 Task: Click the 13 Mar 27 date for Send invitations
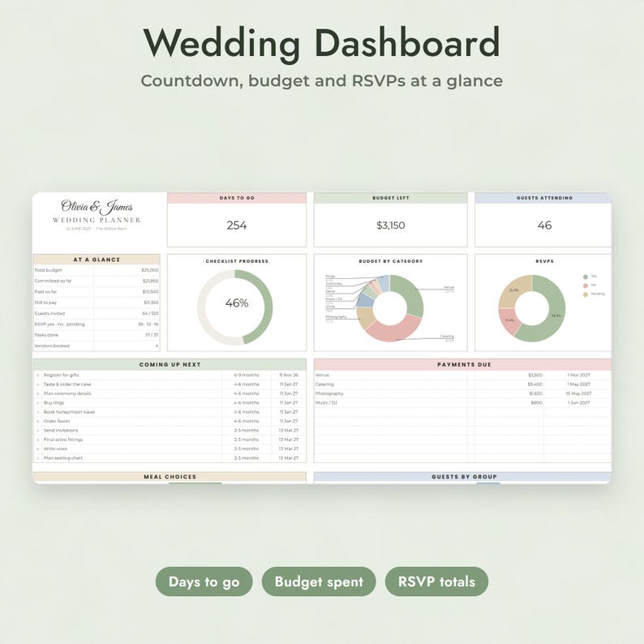pos(289,431)
